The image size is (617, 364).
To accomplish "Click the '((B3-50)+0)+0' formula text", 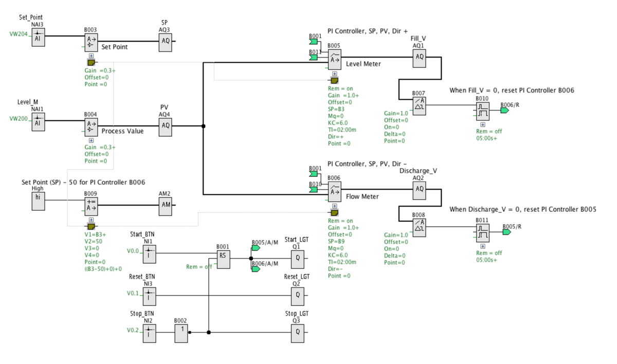I will [x=103, y=269].
